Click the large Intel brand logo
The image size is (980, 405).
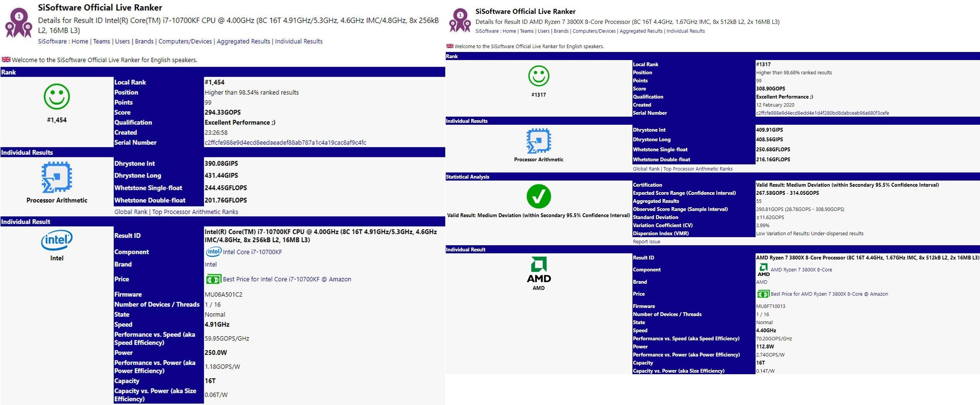(x=57, y=240)
